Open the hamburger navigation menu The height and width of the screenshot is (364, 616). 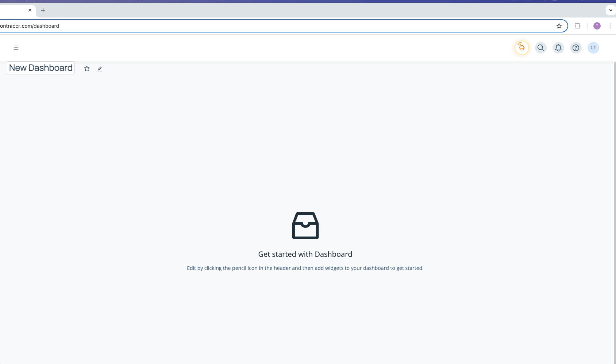tap(16, 48)
